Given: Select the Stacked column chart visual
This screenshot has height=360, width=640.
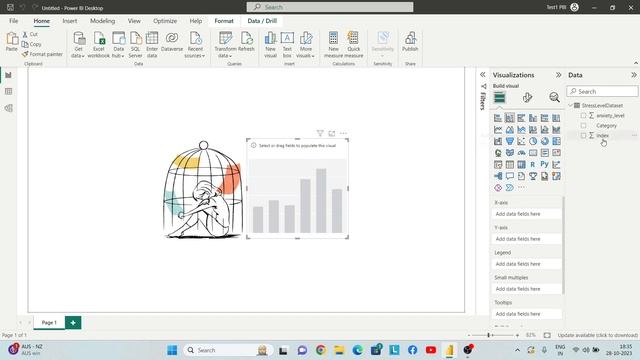Looking at the screenshot, I should tap(509, 118).
